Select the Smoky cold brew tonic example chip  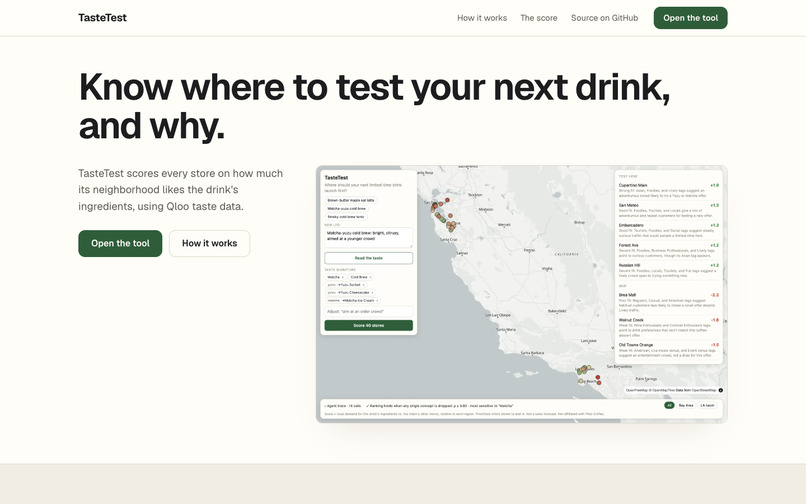[x=346, y=217]
